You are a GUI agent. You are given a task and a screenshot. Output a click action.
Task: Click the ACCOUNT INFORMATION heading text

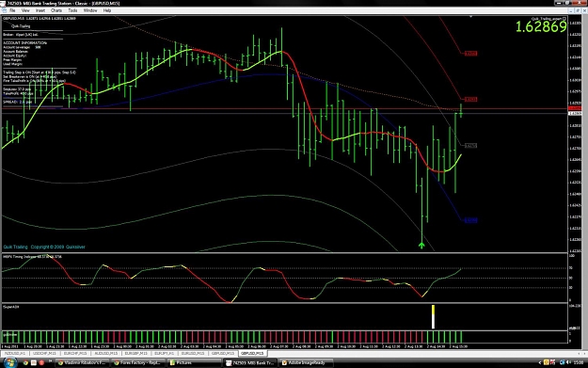(24, 43)
